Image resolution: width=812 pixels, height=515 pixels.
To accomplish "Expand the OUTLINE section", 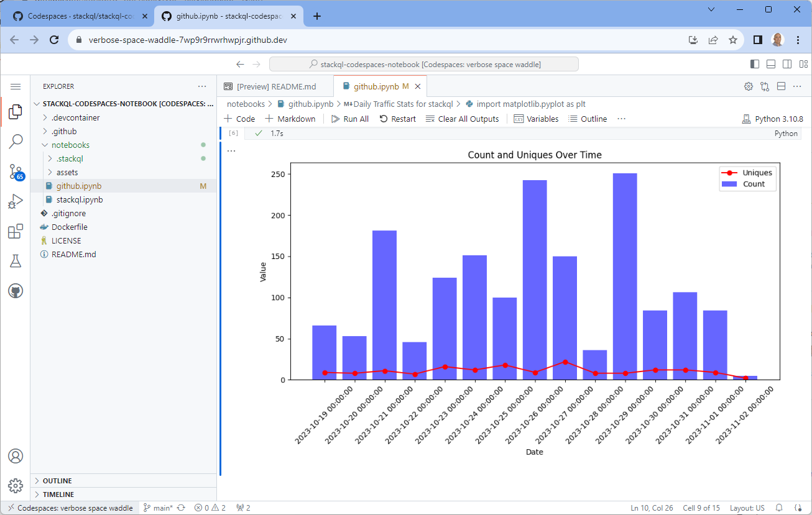I will coord(57,481).
